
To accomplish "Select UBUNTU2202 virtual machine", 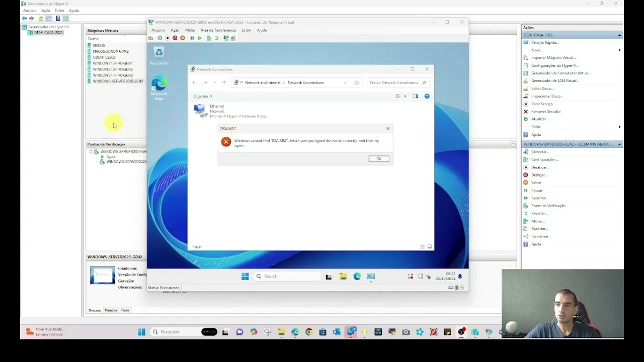I will tap(104, 57).
